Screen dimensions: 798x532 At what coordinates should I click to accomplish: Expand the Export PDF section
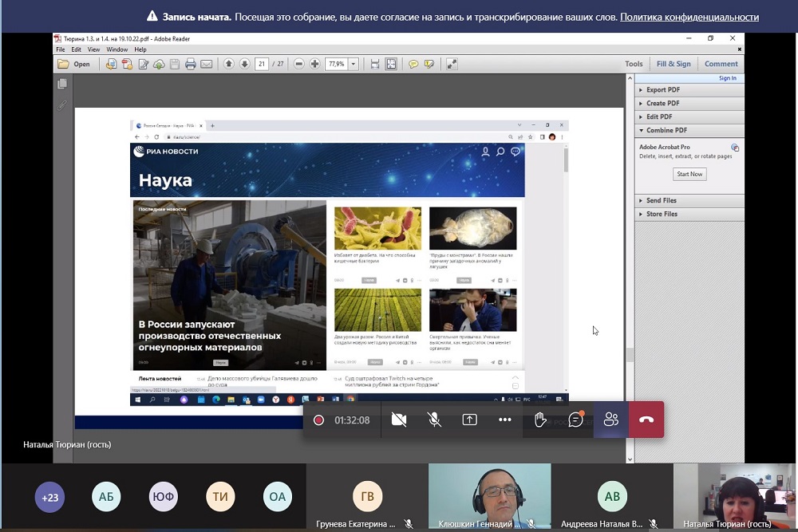(x=662, y=90)
